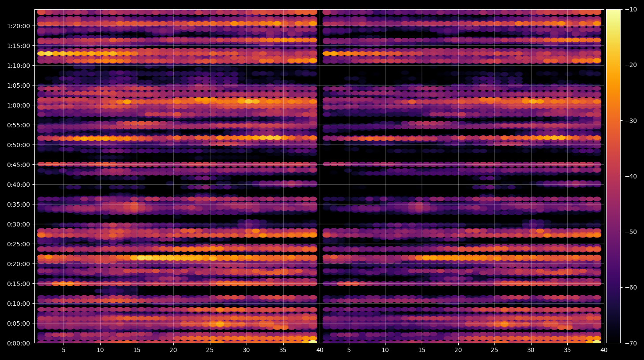Click the −40 colorbar tick label
The height and width of the screenshot is (360, 644).
point(631,176)
